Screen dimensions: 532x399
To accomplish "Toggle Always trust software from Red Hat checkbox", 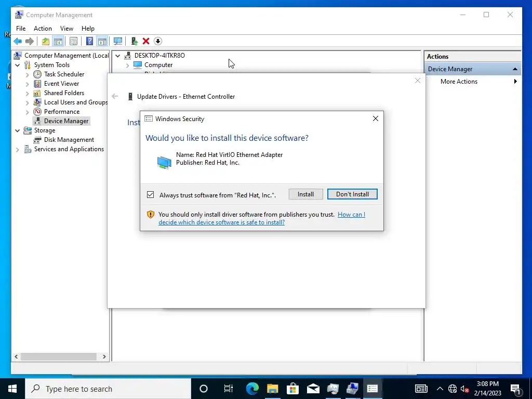I will 150,195.
